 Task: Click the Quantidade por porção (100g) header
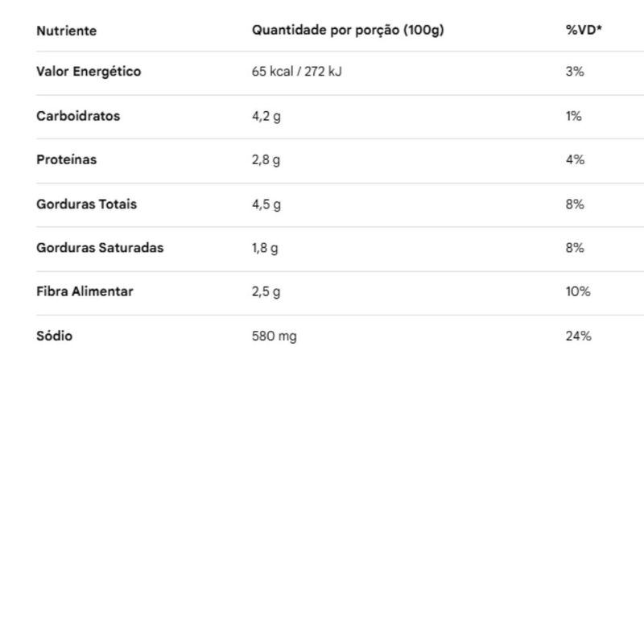coord(348,31)
